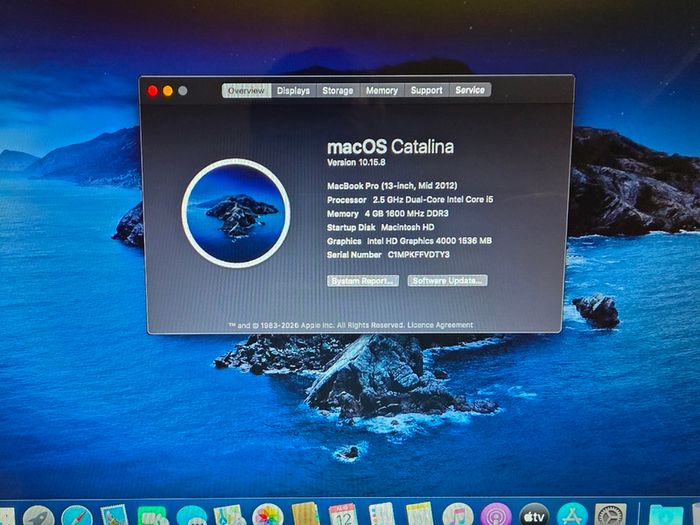
Task: Click the Macintosh HD startup disk text
Action: [x=407, y=227]
